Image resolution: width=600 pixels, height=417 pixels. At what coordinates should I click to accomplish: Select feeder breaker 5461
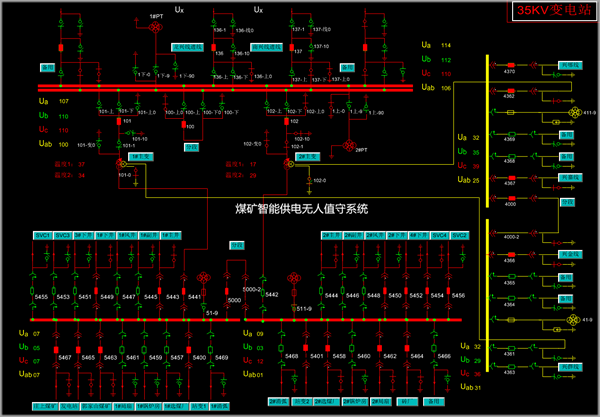[122, 350]
